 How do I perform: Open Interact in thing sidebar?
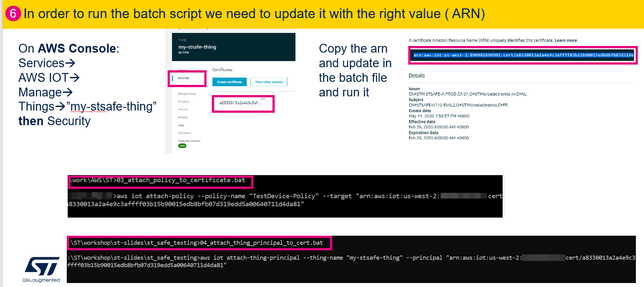click(x=184, y=109)
